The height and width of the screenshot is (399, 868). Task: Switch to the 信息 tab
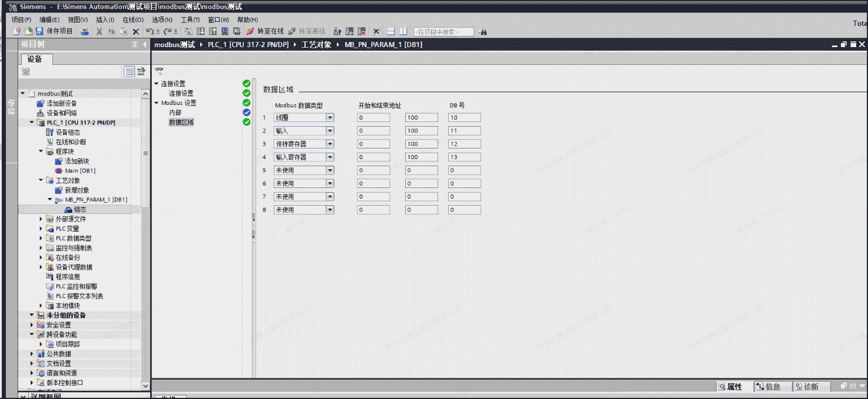768,387
